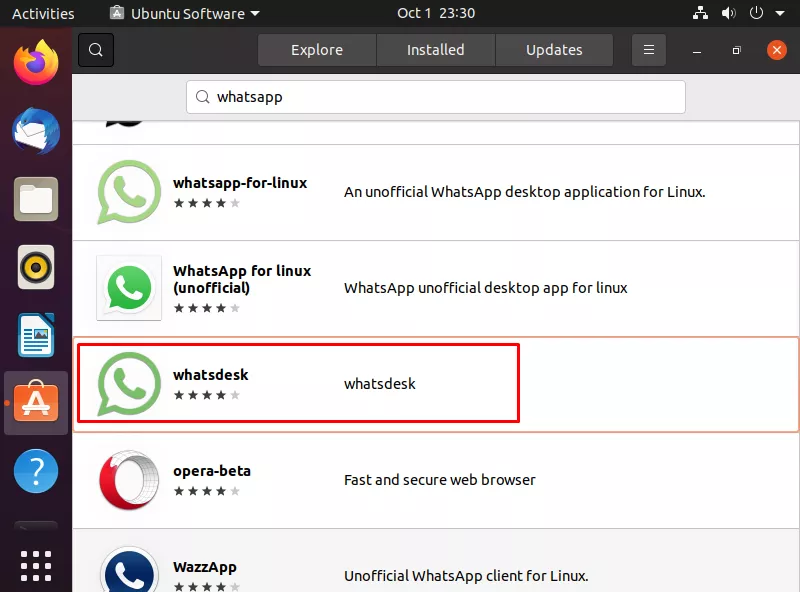Click the whatsapp-for-linux app icon
800x592 pixels.
[129, 192]
